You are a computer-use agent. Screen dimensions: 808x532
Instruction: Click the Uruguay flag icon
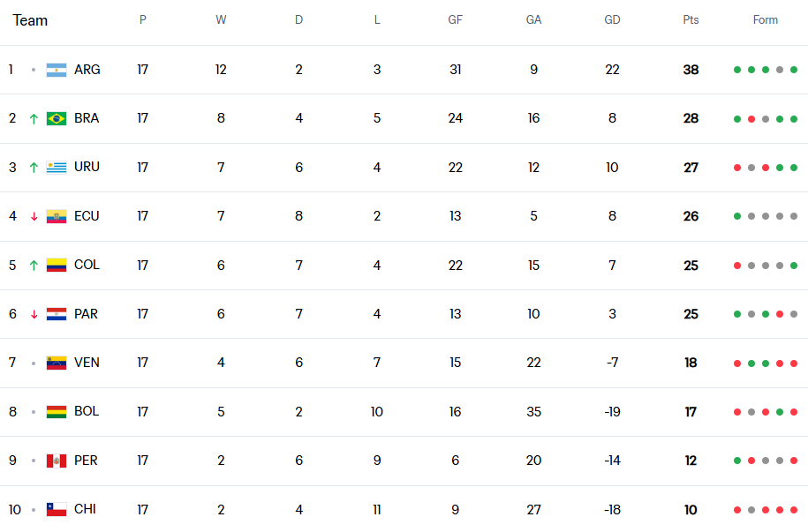tap(57, 168)
